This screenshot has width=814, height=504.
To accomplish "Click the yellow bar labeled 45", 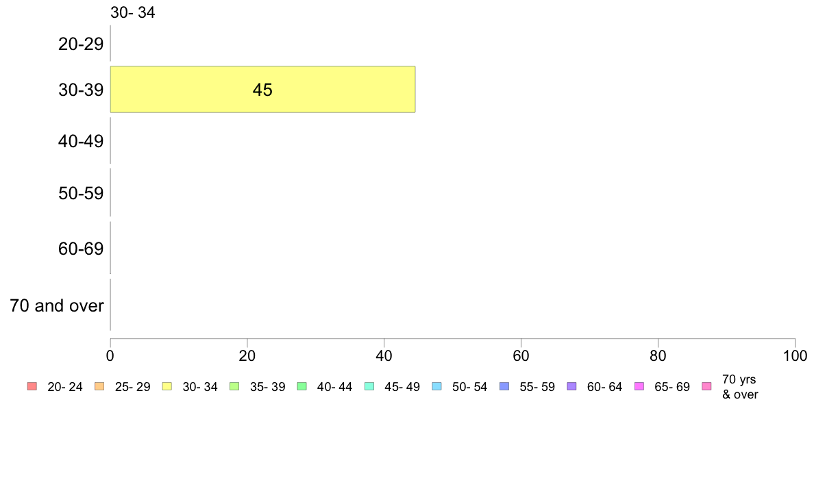I will click(262, 89).
